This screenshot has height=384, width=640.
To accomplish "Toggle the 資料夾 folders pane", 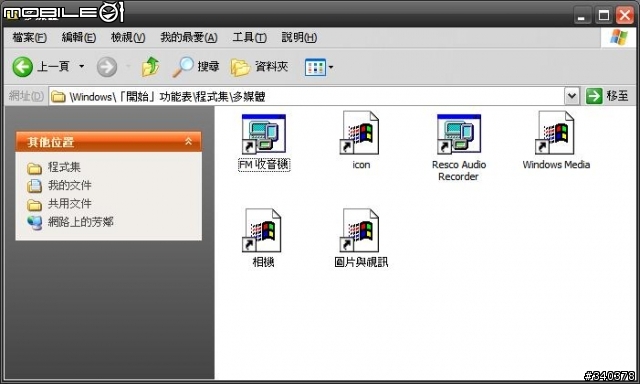I will 260,67.
